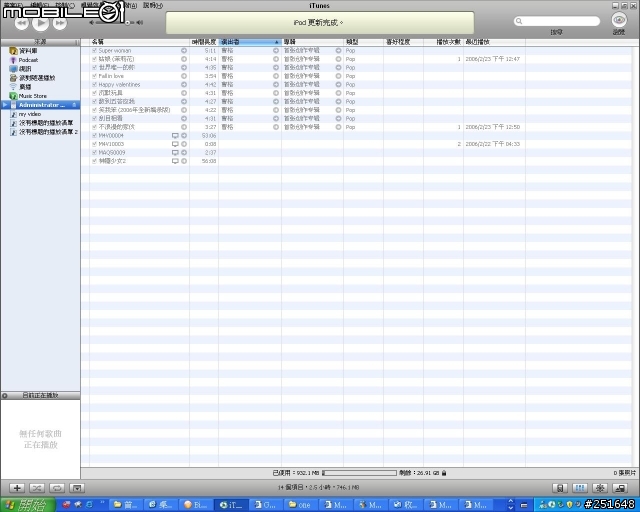Screen dimensions: 640x512
Task: Turn on the visualizer button
Action: tap(600, 488)
